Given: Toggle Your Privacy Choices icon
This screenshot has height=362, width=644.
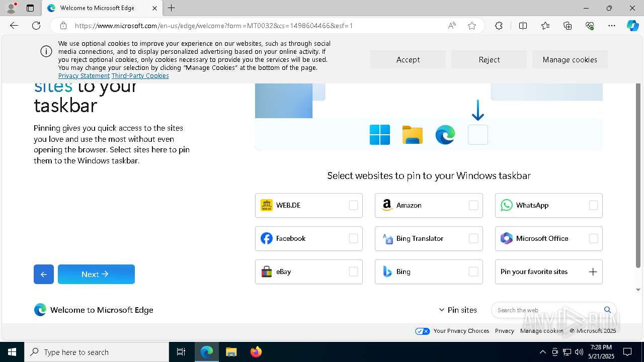Looking at the screenshot, I should [x=422, y=331].
